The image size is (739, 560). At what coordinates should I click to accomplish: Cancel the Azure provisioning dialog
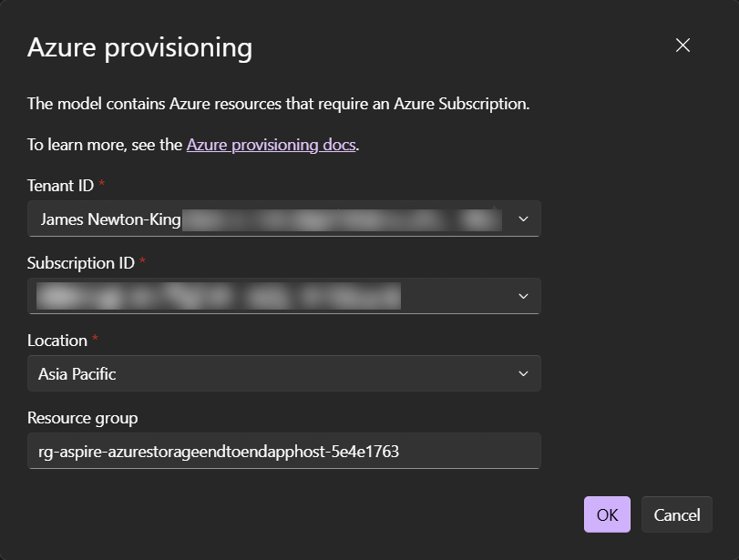676,514
